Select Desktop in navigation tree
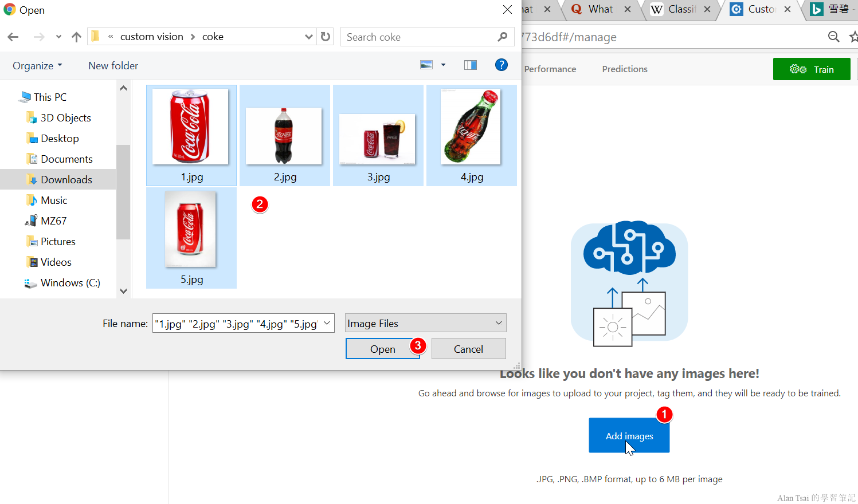 (60, 138)
